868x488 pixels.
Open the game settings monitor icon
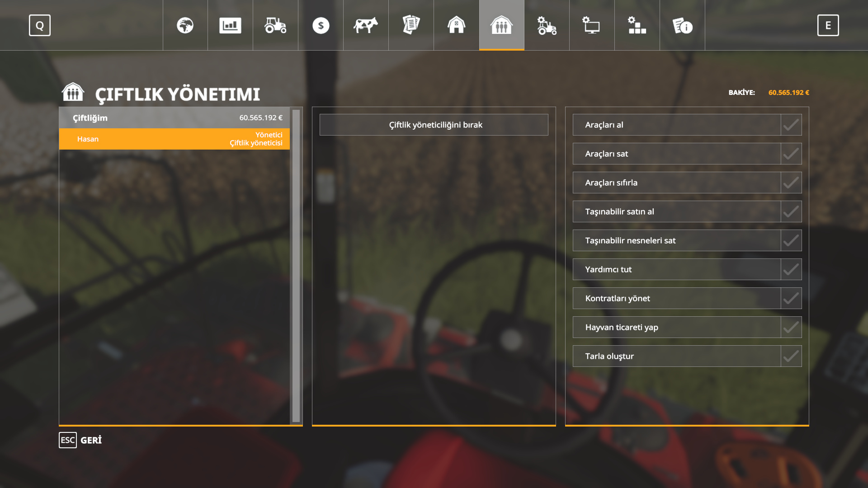pos(592,25)
